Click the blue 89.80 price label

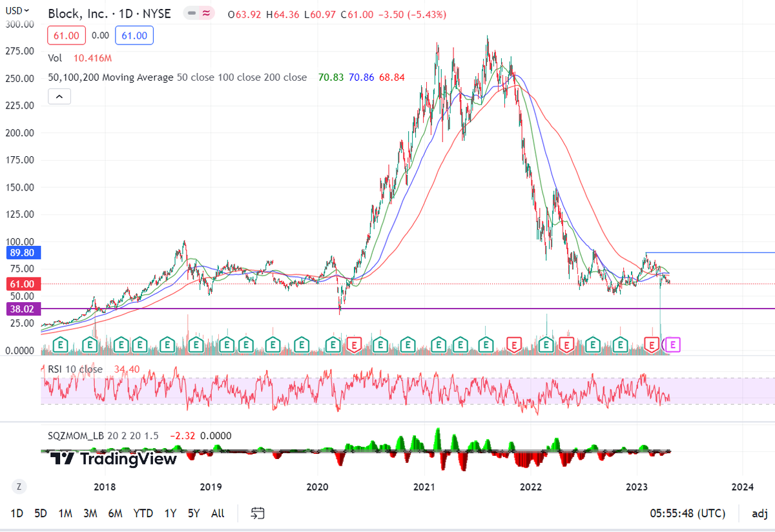coord(23,252)
